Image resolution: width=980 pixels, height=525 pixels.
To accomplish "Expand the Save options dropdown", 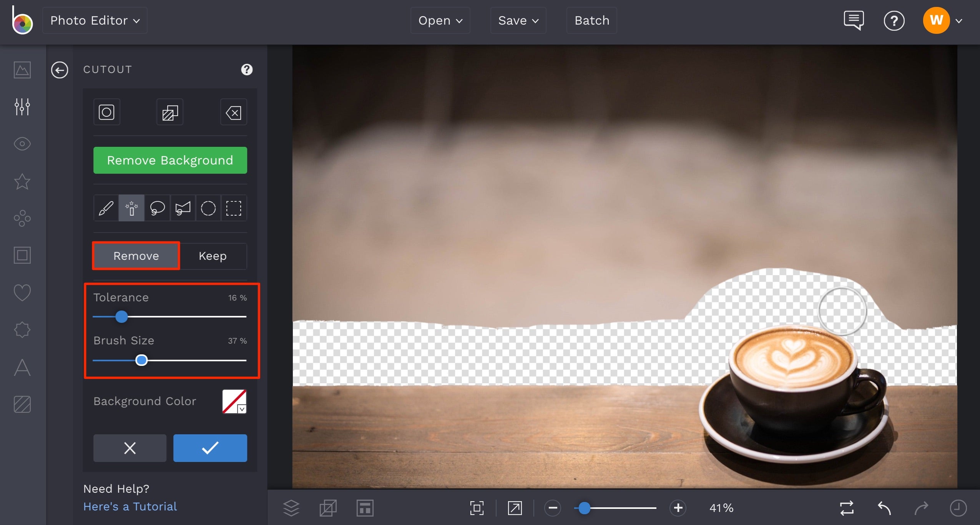I will [x=518, y=20].
